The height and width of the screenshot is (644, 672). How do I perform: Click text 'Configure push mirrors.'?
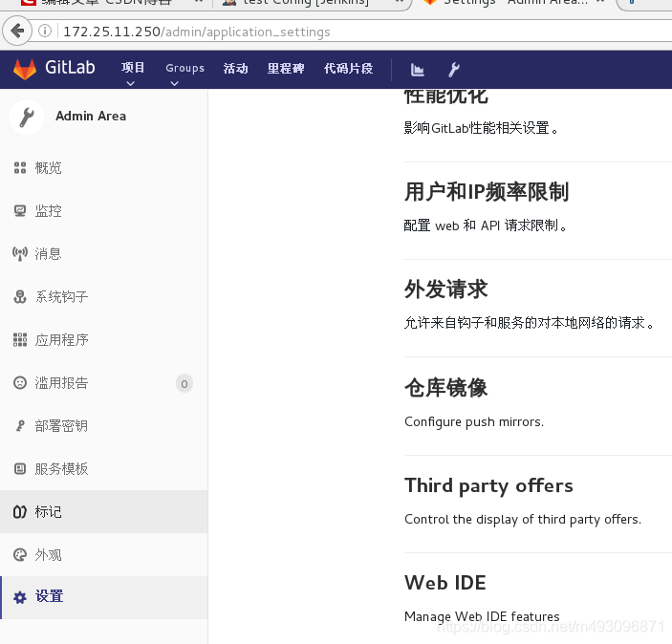474,422
